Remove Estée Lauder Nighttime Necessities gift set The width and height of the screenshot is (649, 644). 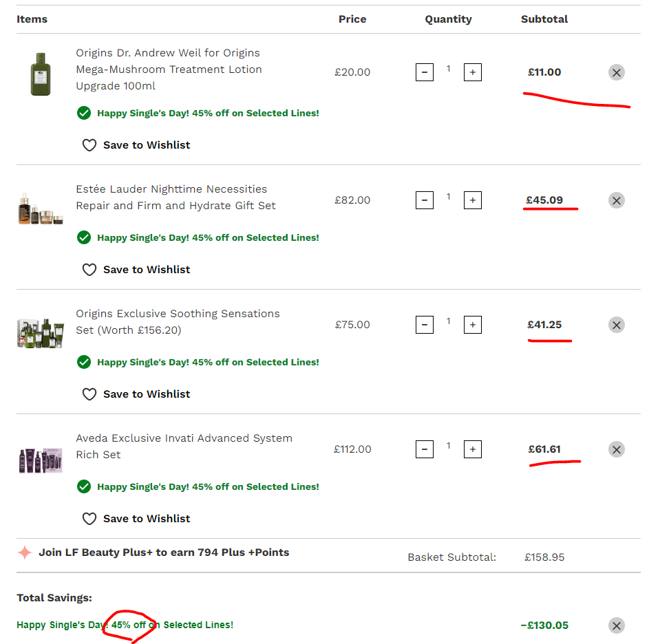click(616, 200)
